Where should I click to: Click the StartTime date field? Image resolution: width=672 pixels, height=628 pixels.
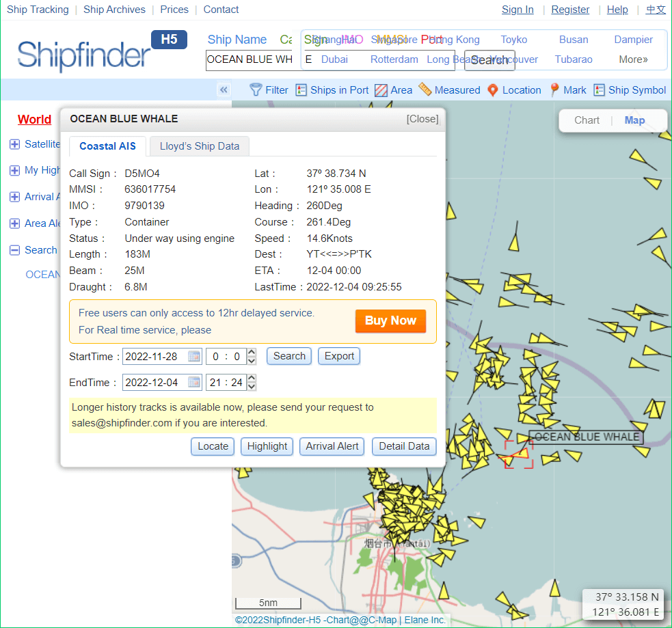coord(161,357)
